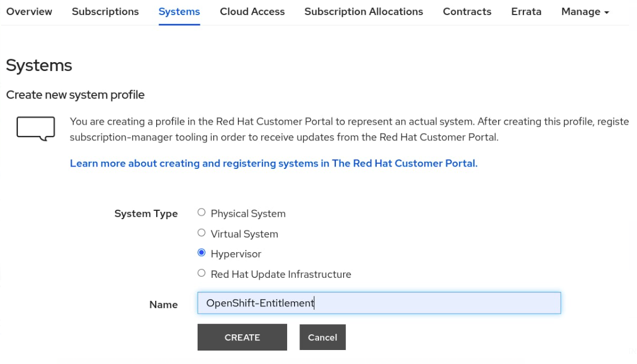Select the Physical System radio button
Screen dimensions: 637x364
pos(202,212)
